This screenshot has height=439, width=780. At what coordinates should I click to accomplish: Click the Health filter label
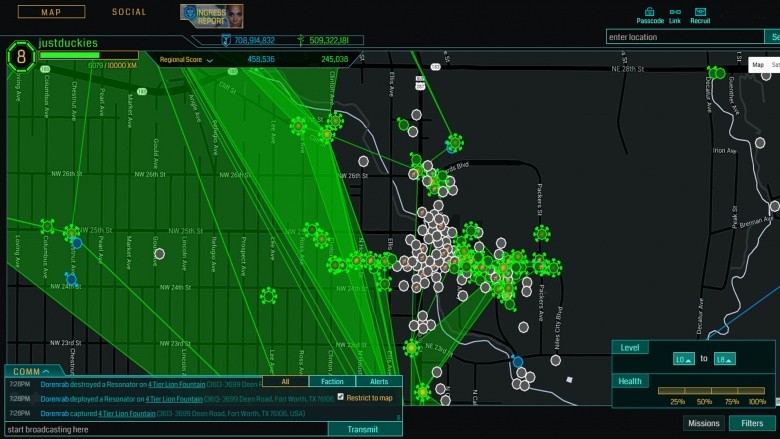tap(630, 381)
